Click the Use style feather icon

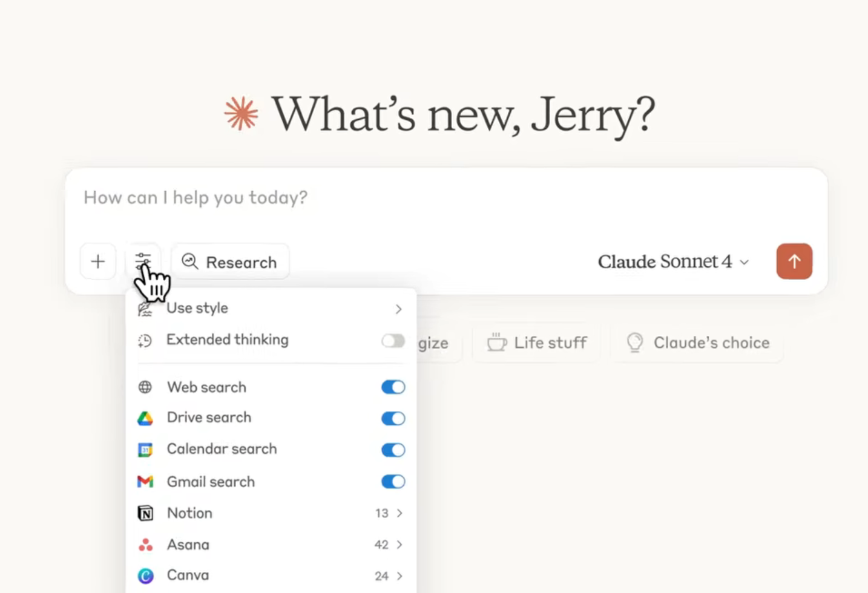click(145, 309)
